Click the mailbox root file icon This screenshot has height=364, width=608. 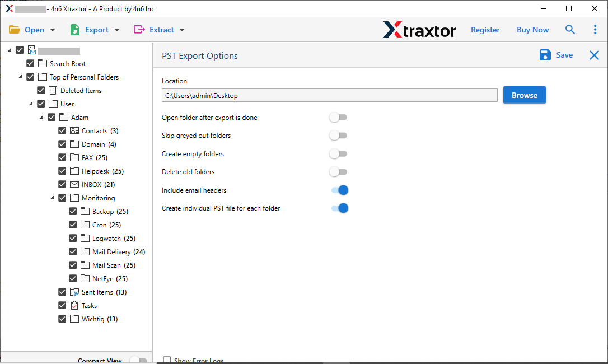coord(32,50)
